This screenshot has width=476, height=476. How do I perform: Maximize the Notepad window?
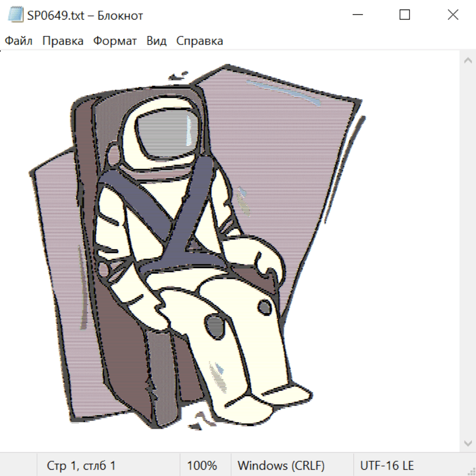[405, 15]
